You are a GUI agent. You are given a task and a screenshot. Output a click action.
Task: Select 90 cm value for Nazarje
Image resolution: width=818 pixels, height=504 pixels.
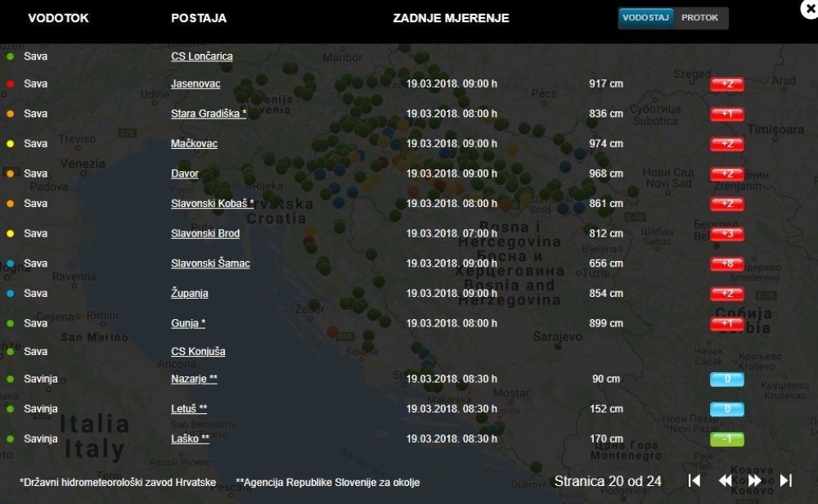[x=606, y=379]
